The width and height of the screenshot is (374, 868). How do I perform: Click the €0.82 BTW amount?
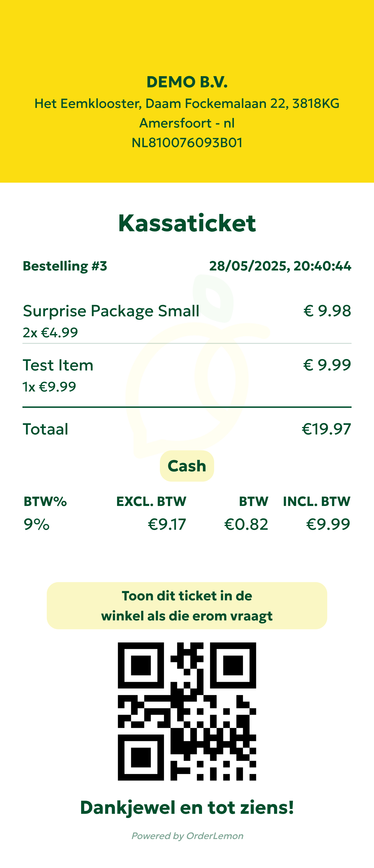point(246,524)
